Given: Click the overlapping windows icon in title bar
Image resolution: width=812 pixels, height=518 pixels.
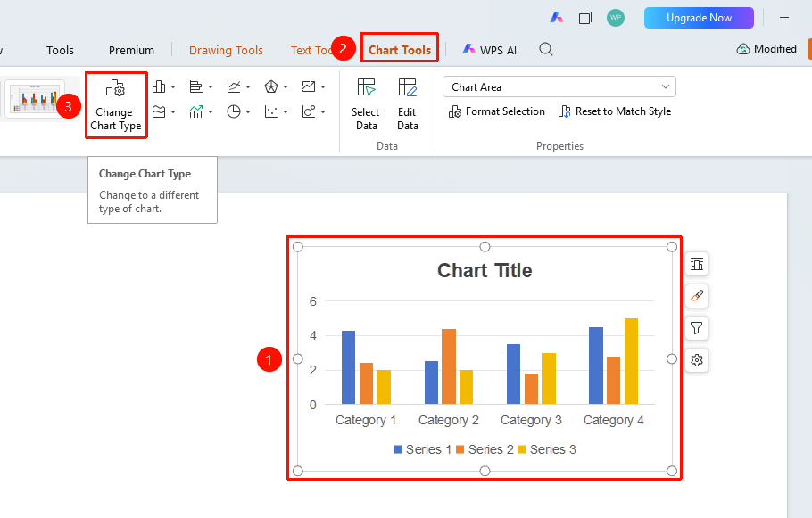Looking at the screenshot, I should tap(585, 18).
